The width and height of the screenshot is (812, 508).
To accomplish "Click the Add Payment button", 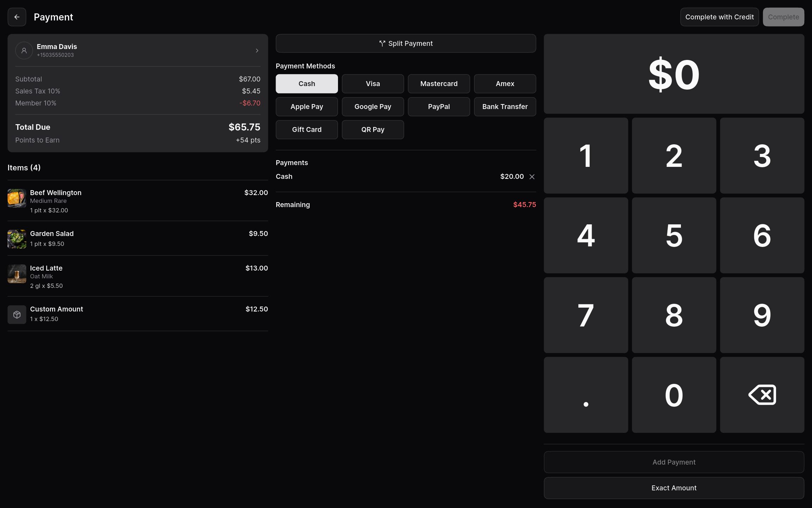I will (x=674, y=462).
